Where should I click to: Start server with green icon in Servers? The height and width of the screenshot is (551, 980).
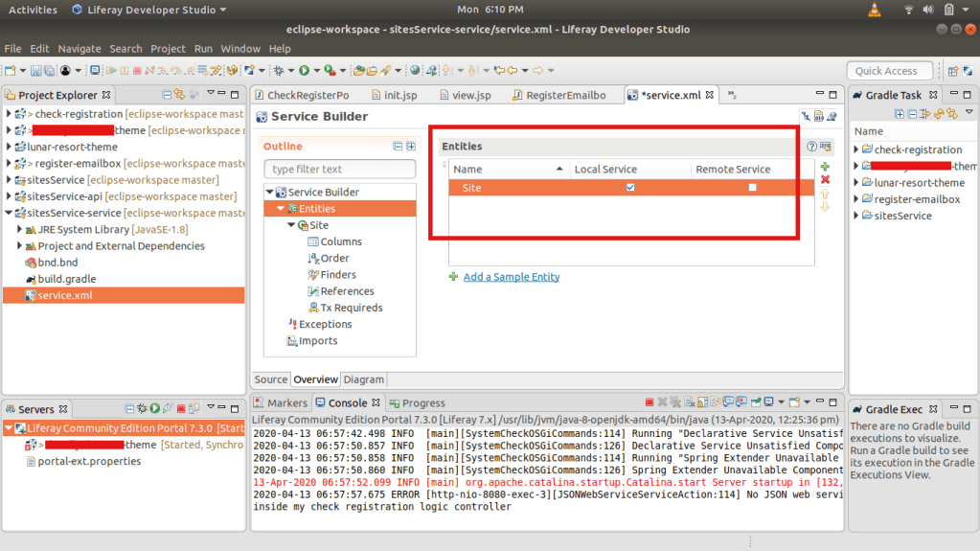click(153, 409)
